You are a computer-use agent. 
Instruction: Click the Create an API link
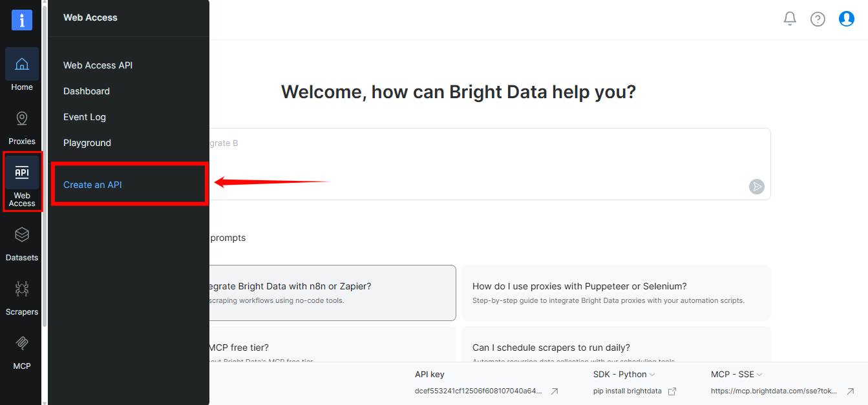92,184
